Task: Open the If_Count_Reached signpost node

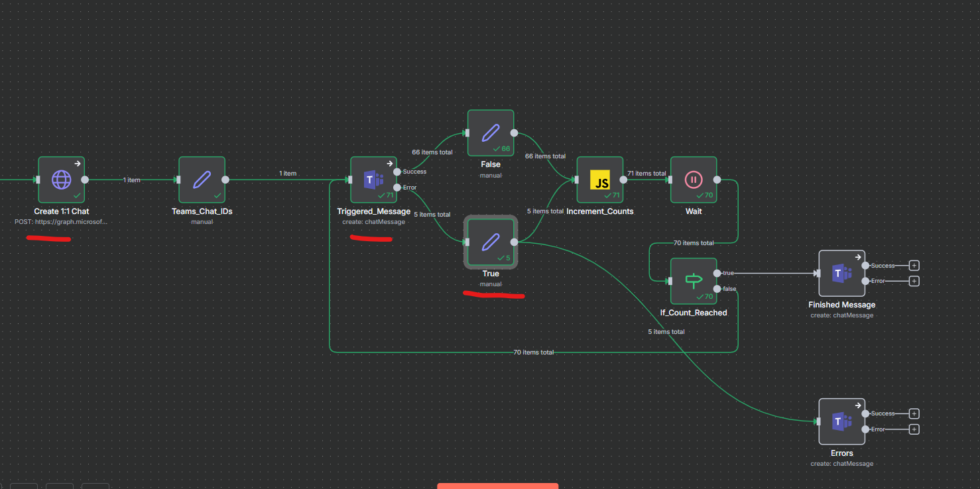Action: (694, 281)
